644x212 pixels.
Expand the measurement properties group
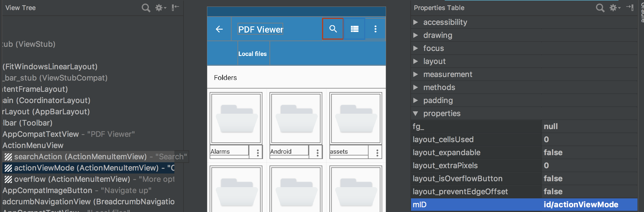coord(416,74)
